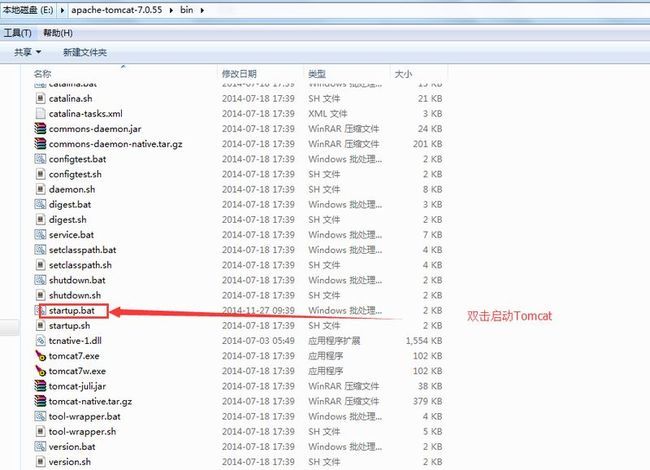Viewport: 650px width, 470px height.
Task: Sort by the 修改日期 column header
Action: click(239, 74)
